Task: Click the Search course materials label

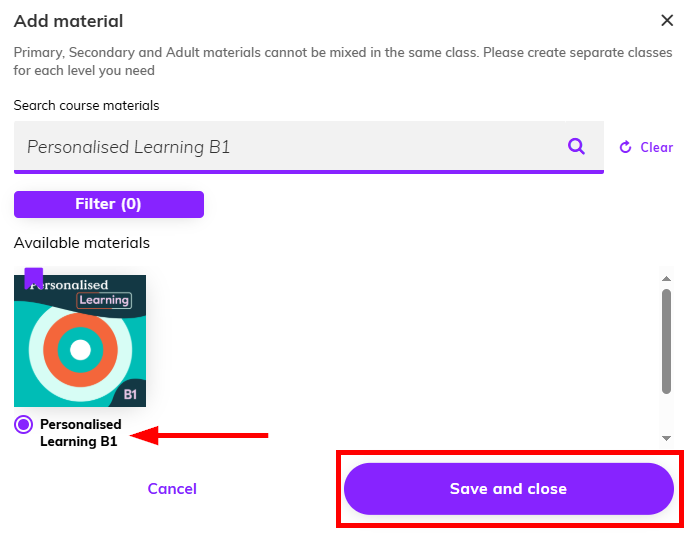Action: (87, 105)
